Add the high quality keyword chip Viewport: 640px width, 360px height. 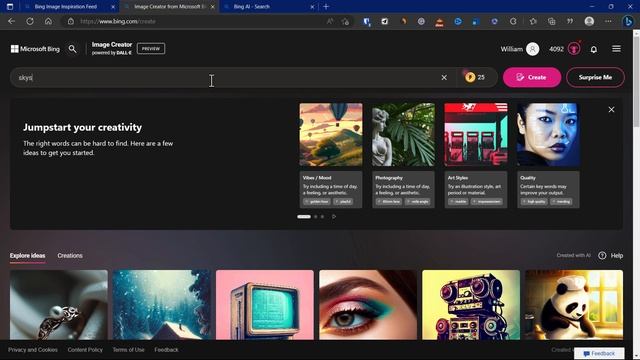(534, 202)
